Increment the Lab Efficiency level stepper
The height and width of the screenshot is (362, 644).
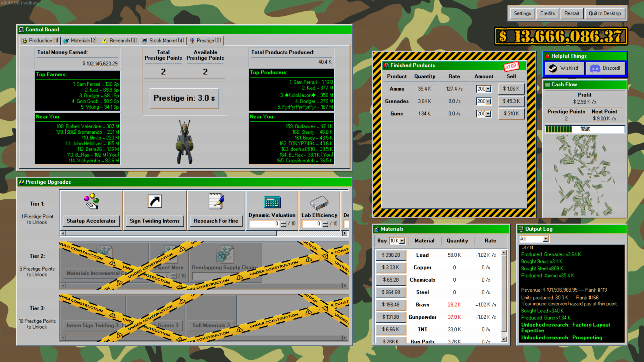pyautogui.click(x=325, y=222)
